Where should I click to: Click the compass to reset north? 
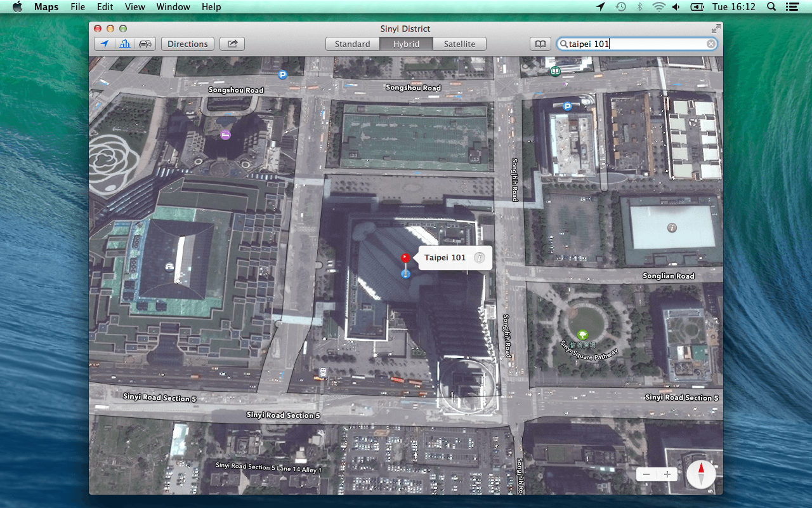click(701, 474)
